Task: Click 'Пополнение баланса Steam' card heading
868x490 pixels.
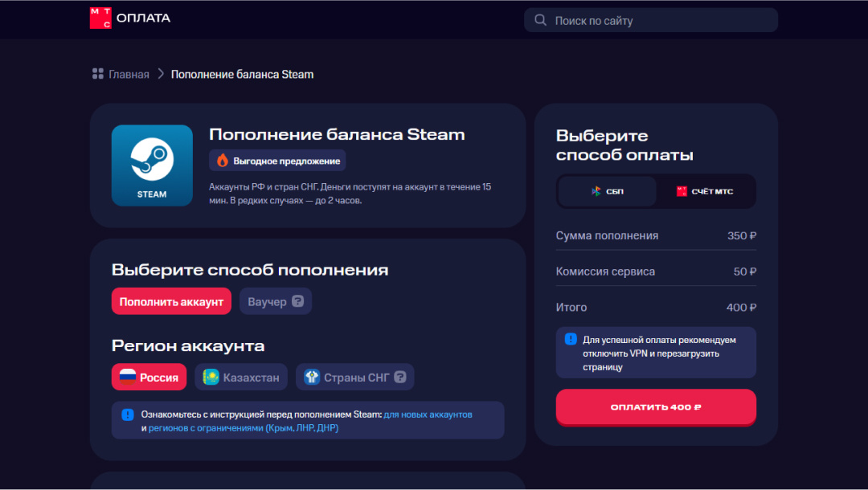Action: [x=337, y=134]
